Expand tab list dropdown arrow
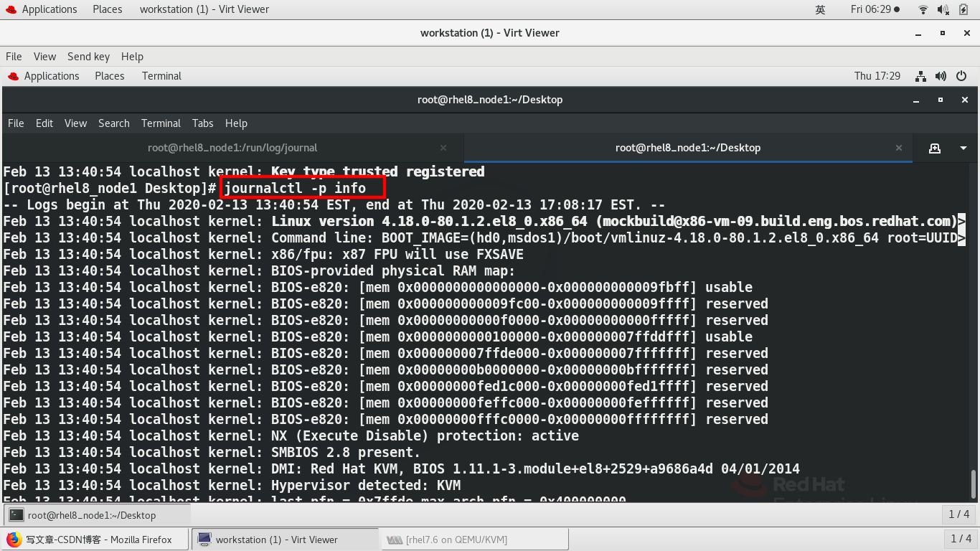This screenshot has height=551, width=980. click(963, 148)
